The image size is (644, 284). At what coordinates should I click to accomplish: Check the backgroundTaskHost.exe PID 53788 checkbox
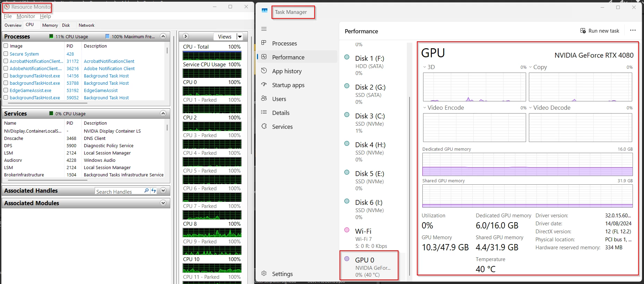pyautogui.click(x=6, y=83)
